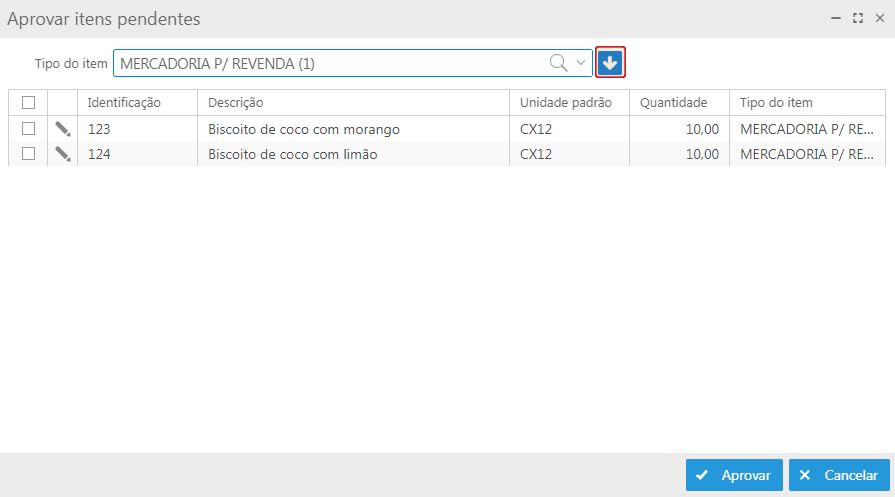Sort by Descrição column header
The width and height of the screenshot is (895, 497).
(x=235, y=102)
